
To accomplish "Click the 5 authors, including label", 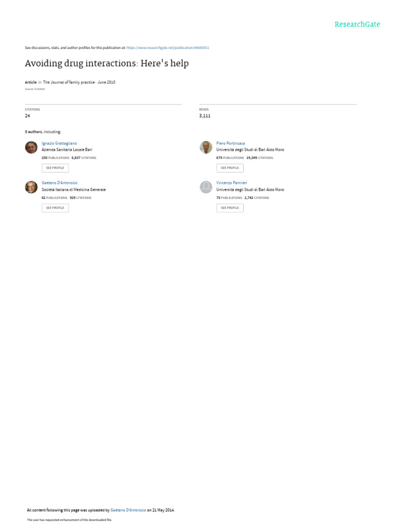I will pos(43,131).
